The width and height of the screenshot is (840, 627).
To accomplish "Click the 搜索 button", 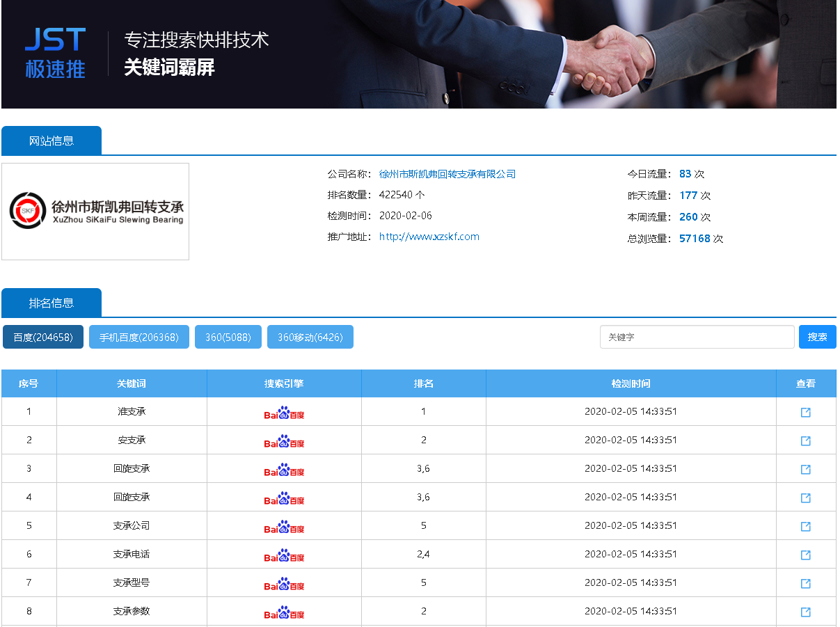I will click(x=817, y=337).
